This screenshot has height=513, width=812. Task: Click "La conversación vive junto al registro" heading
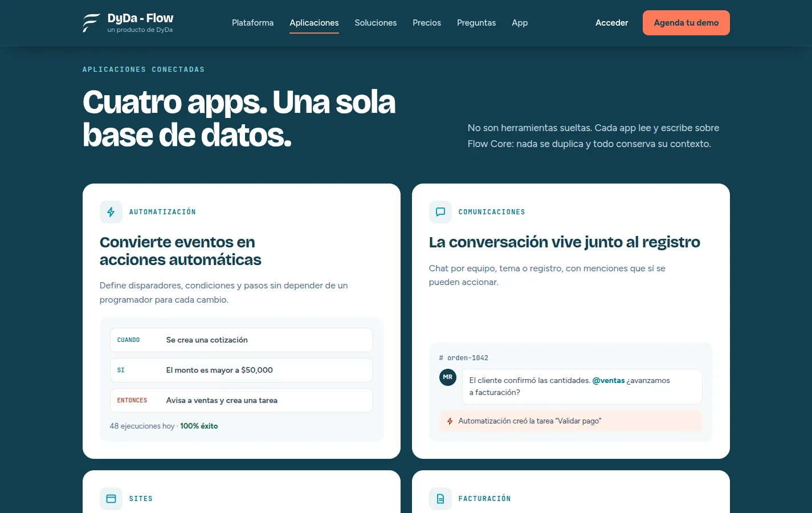point(564,242)
